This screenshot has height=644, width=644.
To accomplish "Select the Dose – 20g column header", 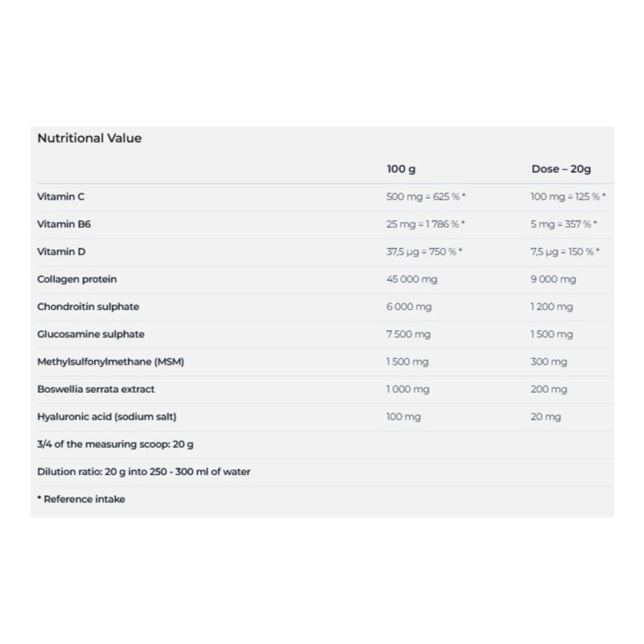I will 561,170.
